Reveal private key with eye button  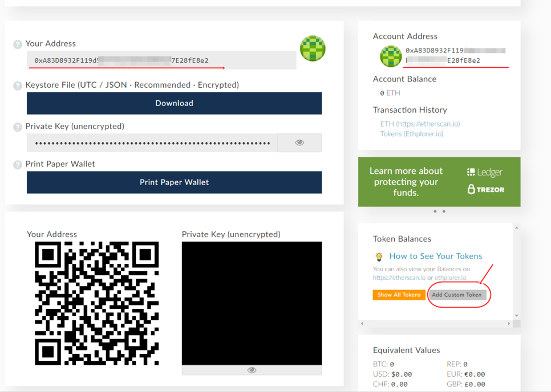coord(299,142)
